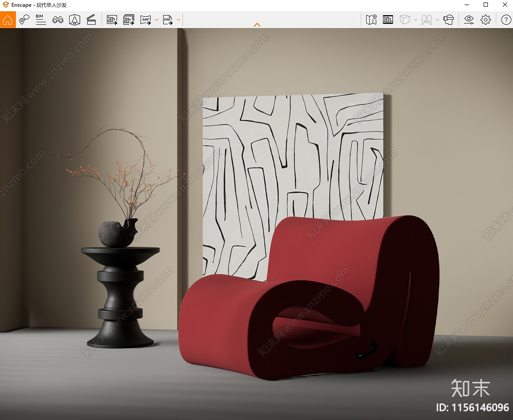Expand the 360° panorama export dropdown
This screenshot has width=513, height=420.
click(x=156, y=20)
